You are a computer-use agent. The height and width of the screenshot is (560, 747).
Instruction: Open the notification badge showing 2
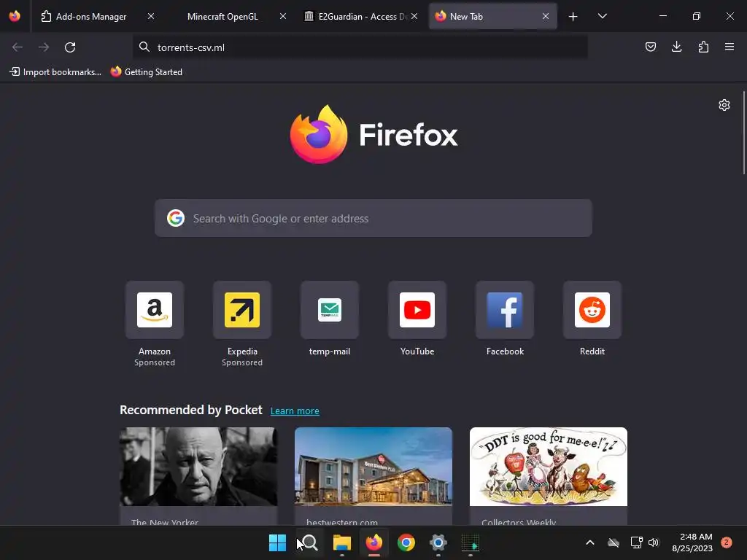[x=727, y=542]
